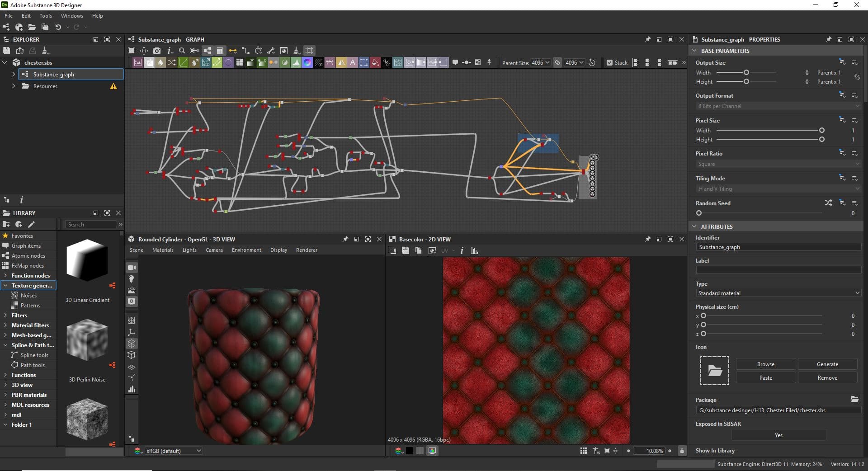Open the second Parent Size 4096 dropdown
This screenshot has width=868, height=471.
pos(574,62)
